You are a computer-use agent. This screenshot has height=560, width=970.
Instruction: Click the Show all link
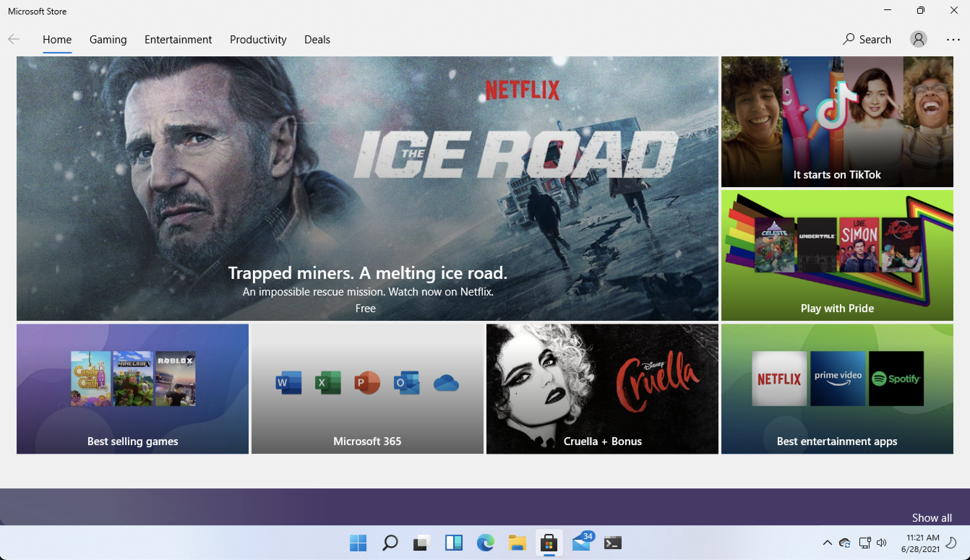coord(932,518)
